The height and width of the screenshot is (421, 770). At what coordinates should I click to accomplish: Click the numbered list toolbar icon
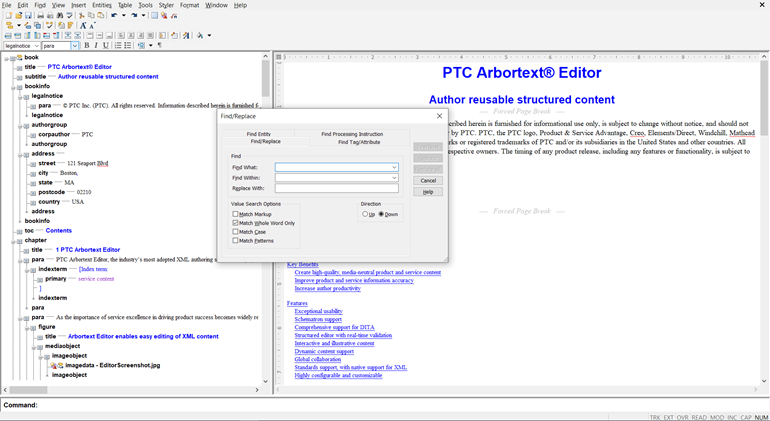tap(118, 45)
